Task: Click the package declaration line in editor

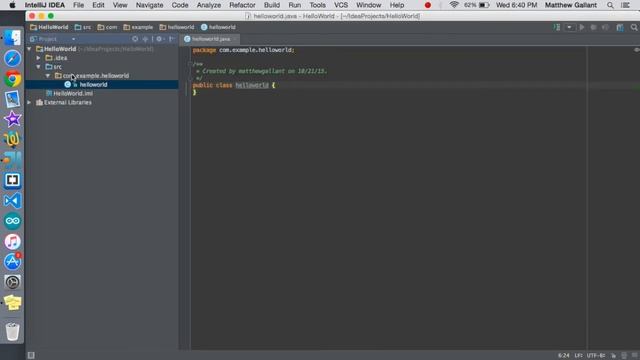Action: [243, 50]
